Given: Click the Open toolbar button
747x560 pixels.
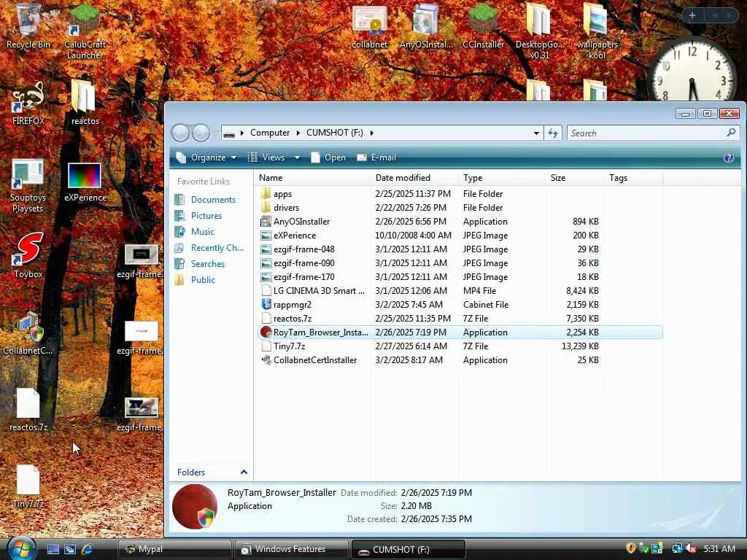Looking at the screenshot, I should point(328,157).
